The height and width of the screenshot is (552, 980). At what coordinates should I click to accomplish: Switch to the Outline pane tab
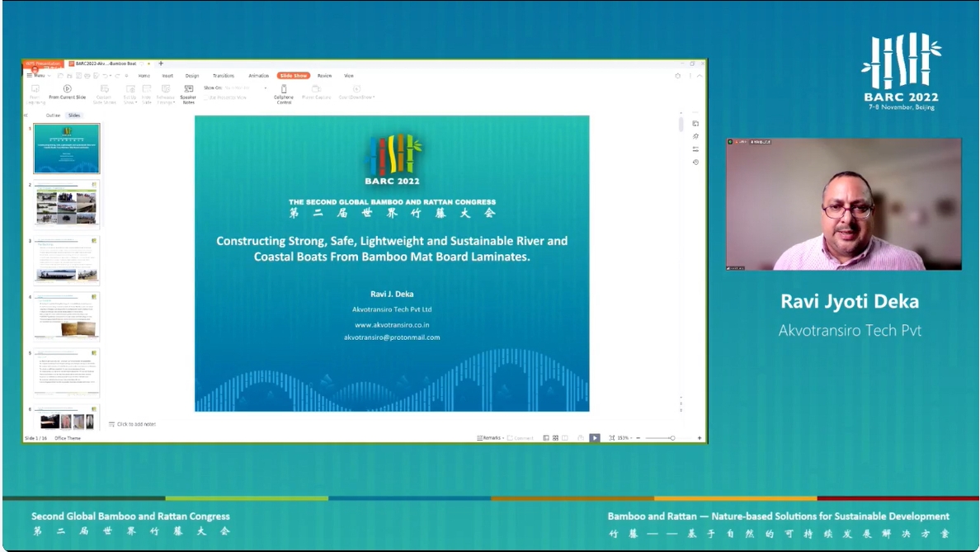tap(53, 116)
